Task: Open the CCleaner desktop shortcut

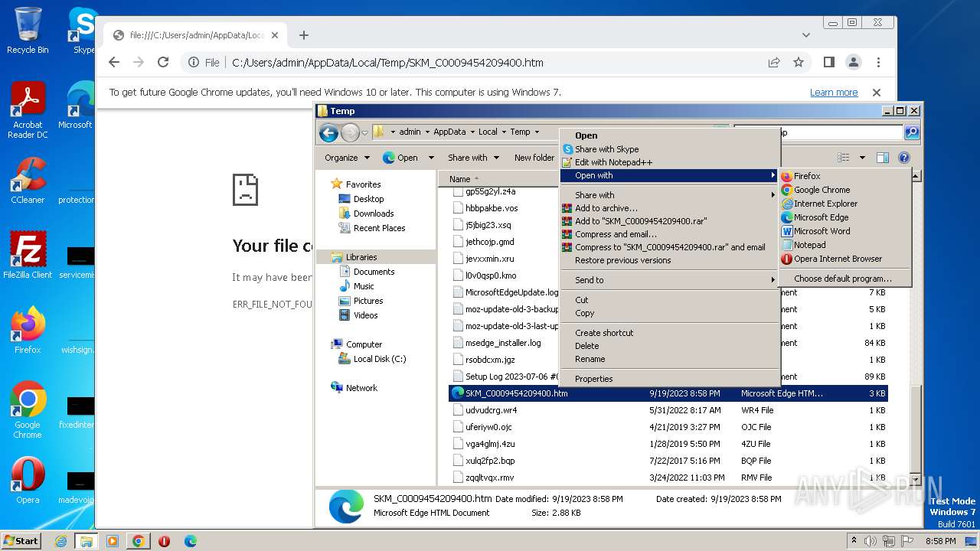Action: pyautogui.click(x=28, y=181)
